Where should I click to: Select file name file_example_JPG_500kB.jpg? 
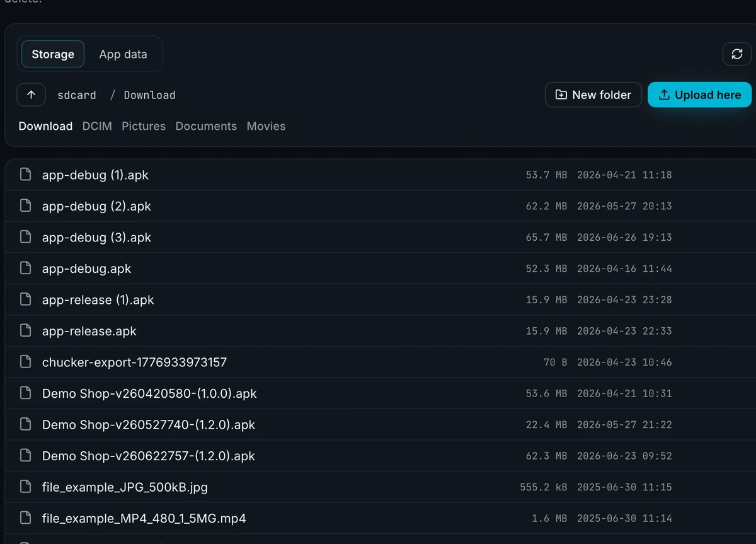click(x=125, y=487)
